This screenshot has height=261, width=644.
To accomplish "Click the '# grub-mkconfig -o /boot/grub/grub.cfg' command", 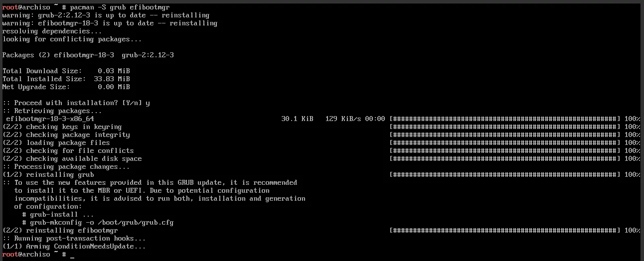I will (98, 223).
